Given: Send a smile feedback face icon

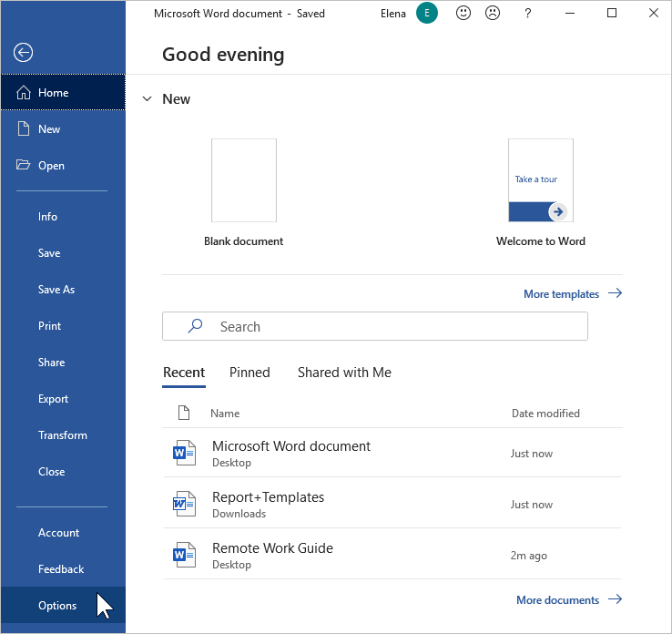Looking at the screenshot, I should pos(463,14).
